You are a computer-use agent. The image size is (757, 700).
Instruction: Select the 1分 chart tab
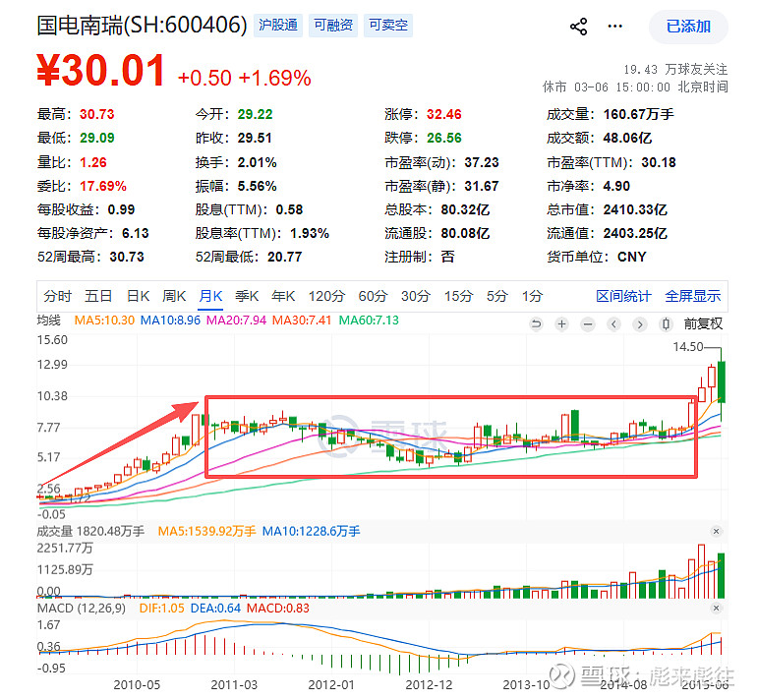(x=533, y=296)
